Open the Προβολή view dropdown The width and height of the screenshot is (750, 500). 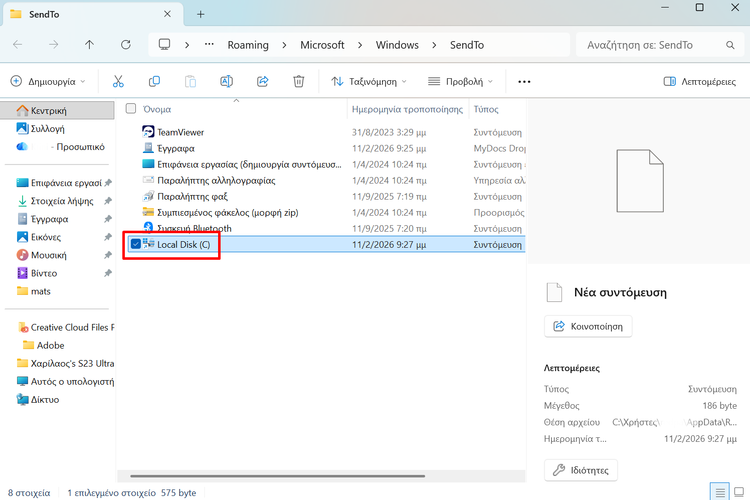pos(461,81)
